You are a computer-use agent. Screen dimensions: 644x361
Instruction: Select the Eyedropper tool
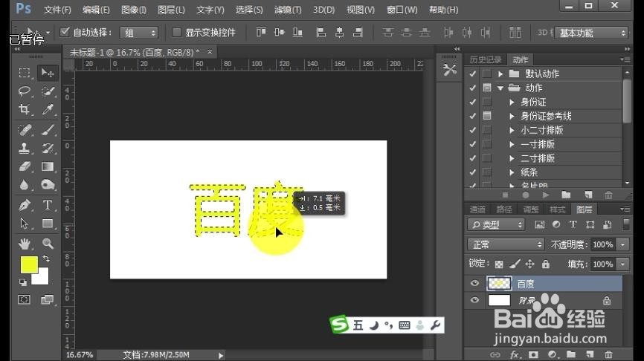pyautogui.click(x=48, y=109)
